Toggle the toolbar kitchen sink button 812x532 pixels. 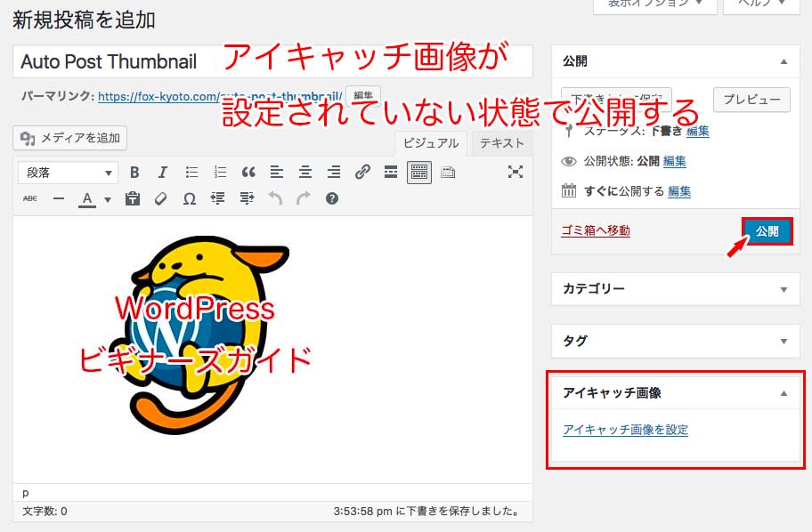point(419,173)
